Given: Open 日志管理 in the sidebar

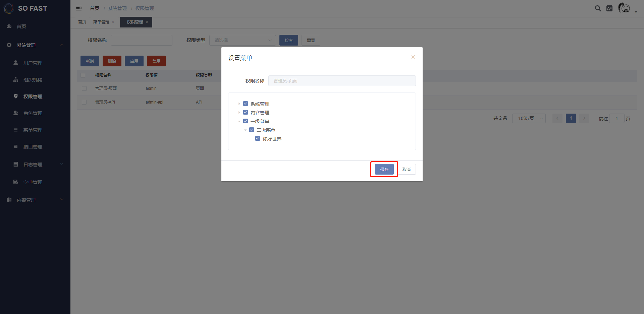Looking at the screenshot, I should click(33, 165).
